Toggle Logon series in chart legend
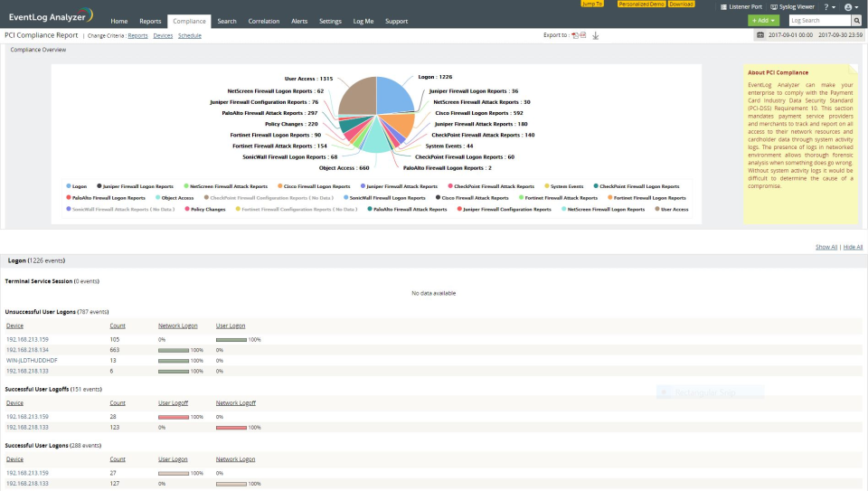This screenshot has height=491, width=868. (x=76, y=186)
